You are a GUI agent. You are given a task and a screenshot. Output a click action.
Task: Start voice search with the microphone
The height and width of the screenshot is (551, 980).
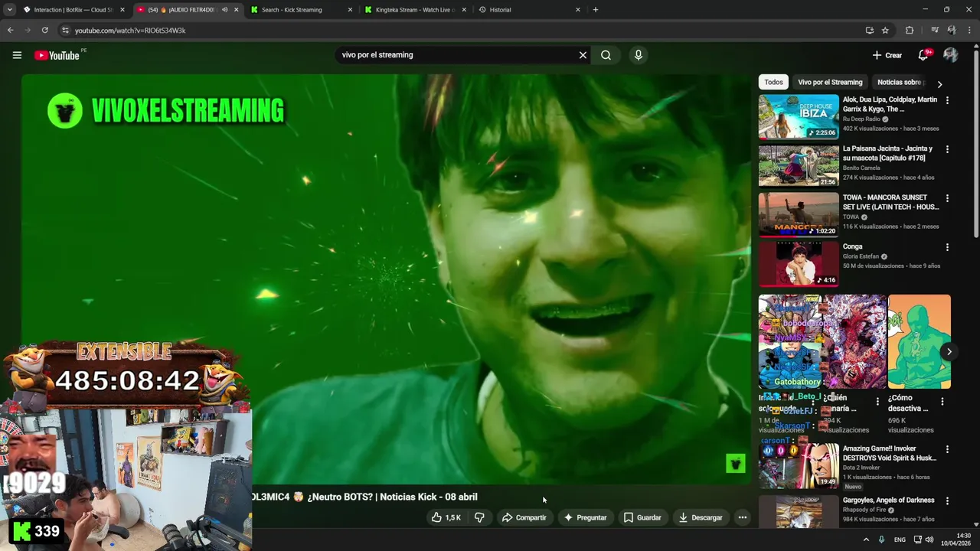[x=638, y=55]
